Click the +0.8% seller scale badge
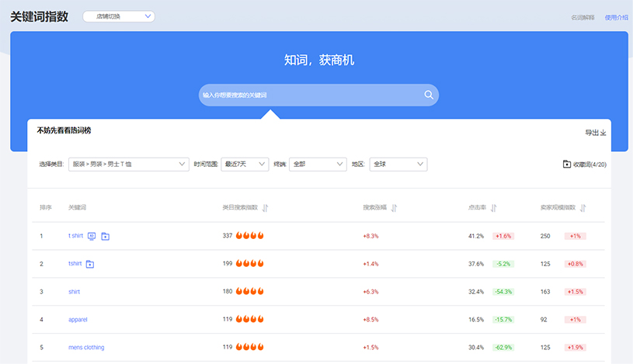This screenshot has width=633, height=364. 576,264
